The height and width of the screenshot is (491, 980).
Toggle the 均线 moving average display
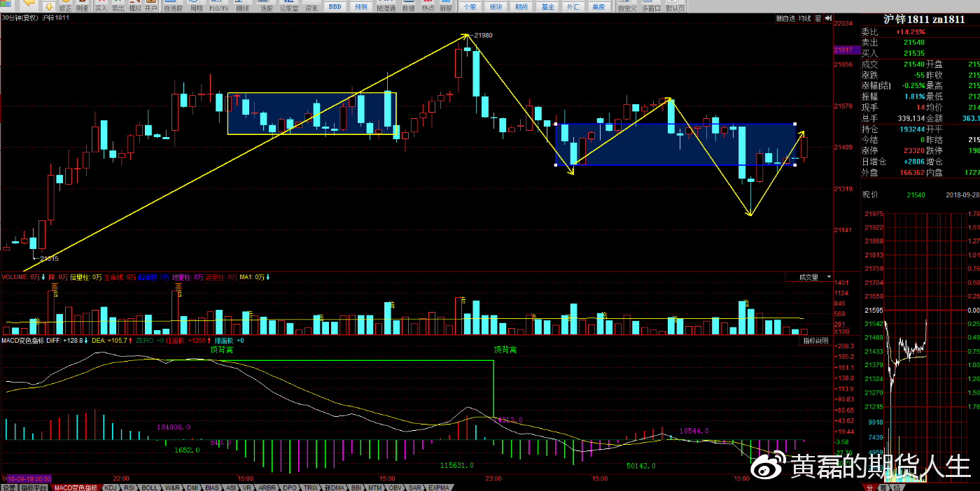[x=804, y=19]
